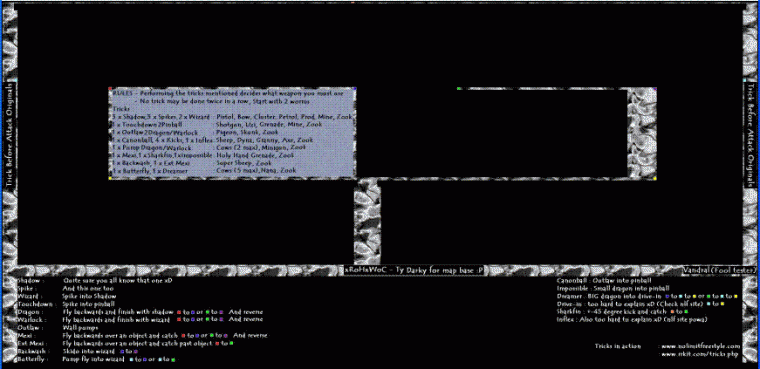The width and height of the screenshot is (760, 369).
Task: Click 'Super Sheep, Zook' weapon list
Action: tap(244, 163)
